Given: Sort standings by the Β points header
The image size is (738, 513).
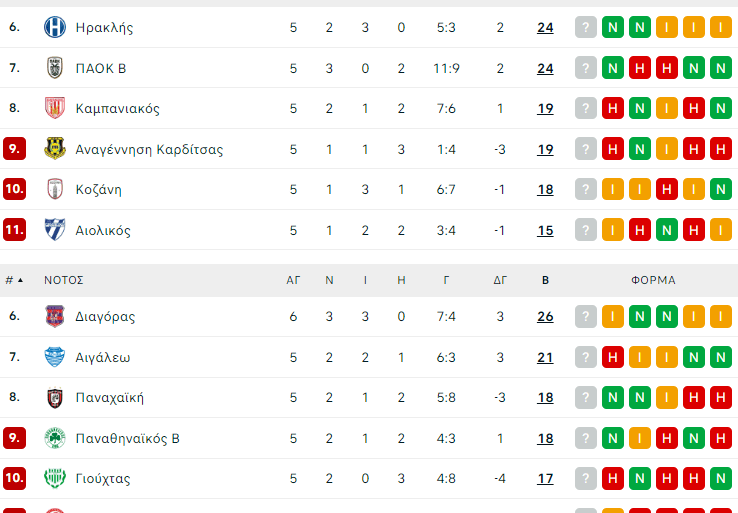Looking at the screenshot, I should [x=545, y=280].
